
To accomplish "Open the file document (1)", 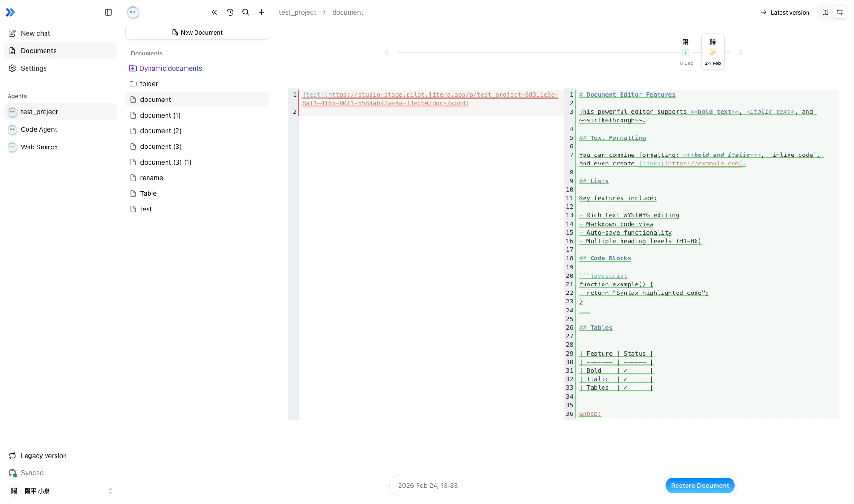I will [x=197, y=115].
